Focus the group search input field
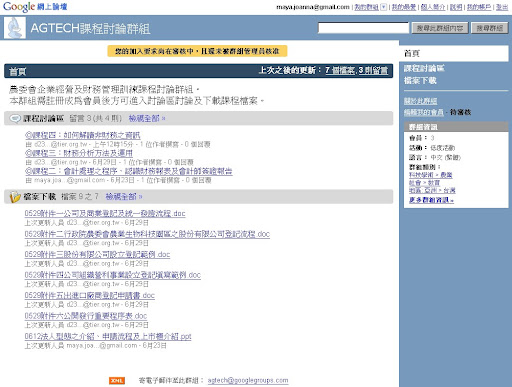 point(363,28)
